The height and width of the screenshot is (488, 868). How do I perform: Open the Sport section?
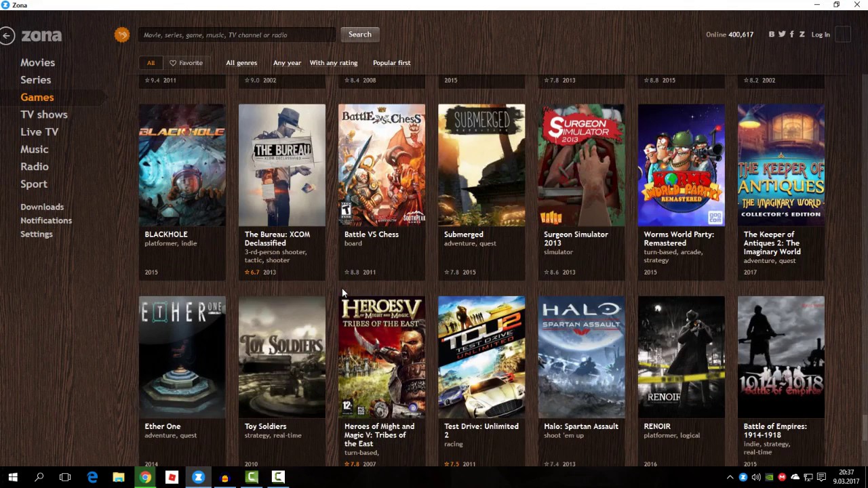[x=33, y=184]
